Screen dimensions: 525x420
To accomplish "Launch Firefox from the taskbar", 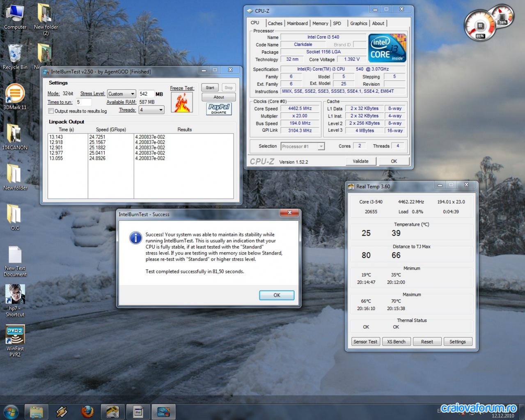I will pos(87,411).
